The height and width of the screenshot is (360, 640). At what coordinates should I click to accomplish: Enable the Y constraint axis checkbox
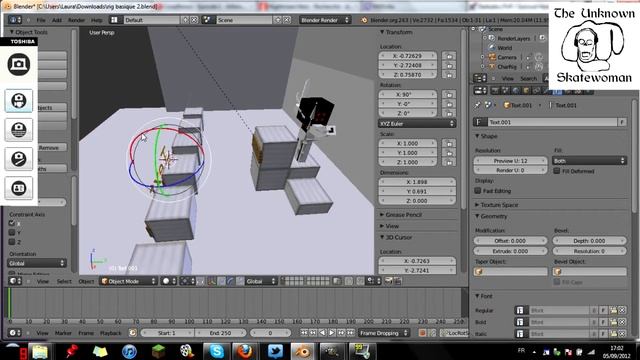coord(12,233)
